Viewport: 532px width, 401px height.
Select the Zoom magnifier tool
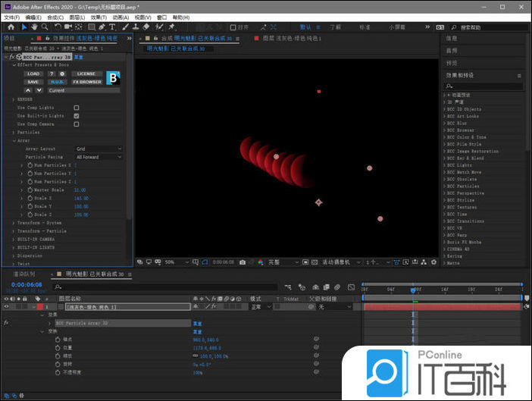tap(45, 27)
